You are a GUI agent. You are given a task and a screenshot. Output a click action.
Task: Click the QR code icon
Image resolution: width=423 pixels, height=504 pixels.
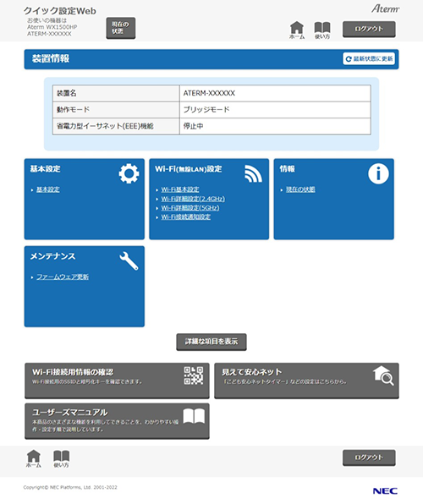(194, 375)
